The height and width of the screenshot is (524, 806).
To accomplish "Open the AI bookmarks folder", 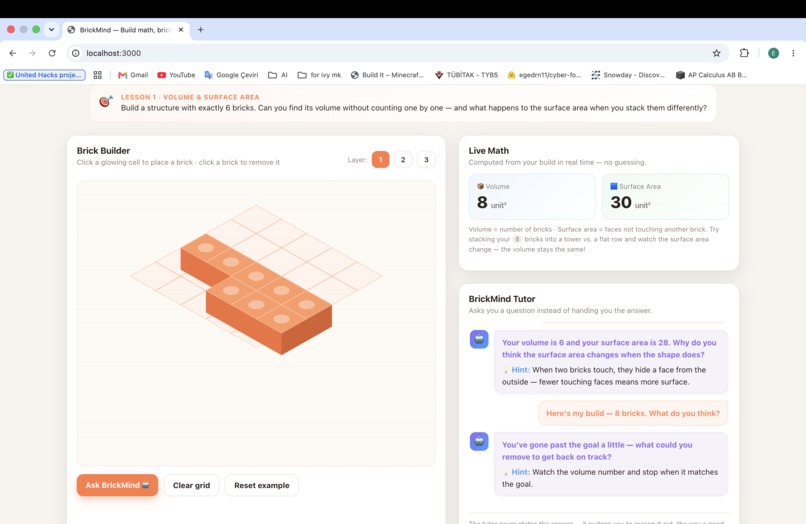I will pyautogui.click(x=278, y=75).
